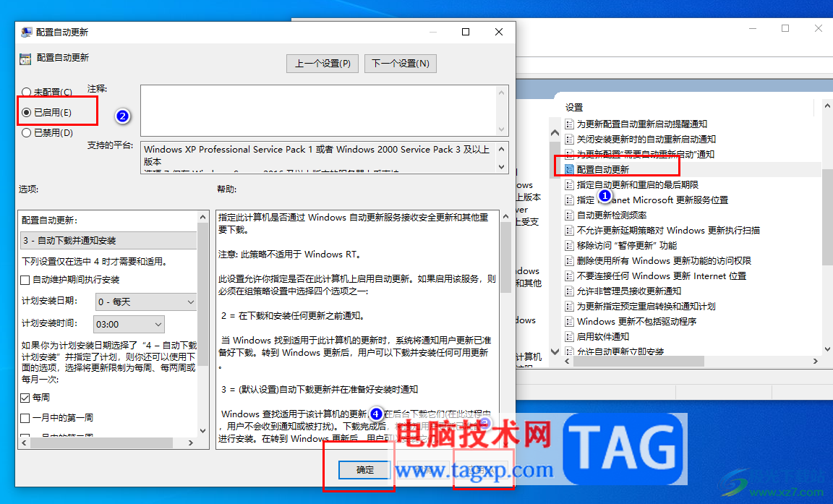This screenshot has height=504, width=833.
Task: Select 关闭安装更新时的自动重新启动通知 policy
Action: click(646, 139)
